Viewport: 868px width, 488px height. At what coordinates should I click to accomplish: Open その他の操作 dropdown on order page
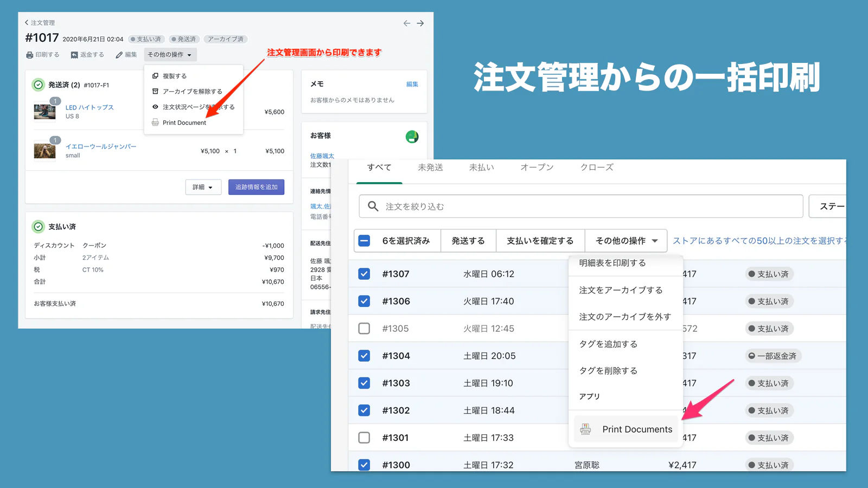170,55
